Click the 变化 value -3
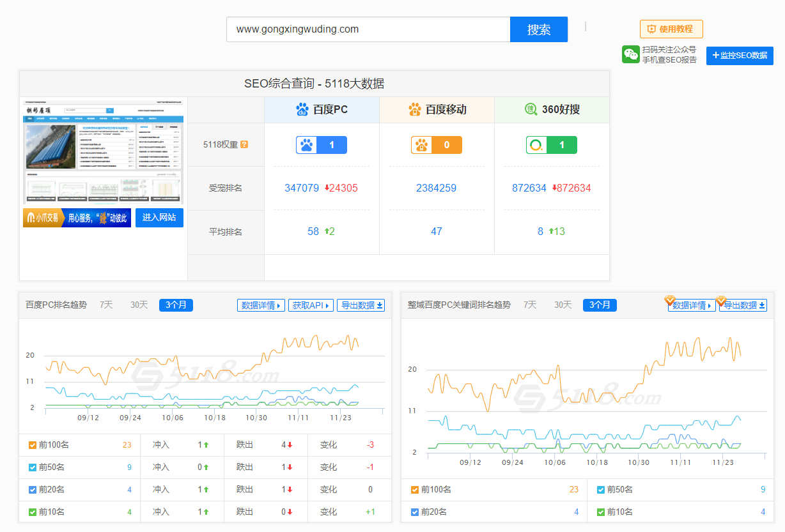 370,445
